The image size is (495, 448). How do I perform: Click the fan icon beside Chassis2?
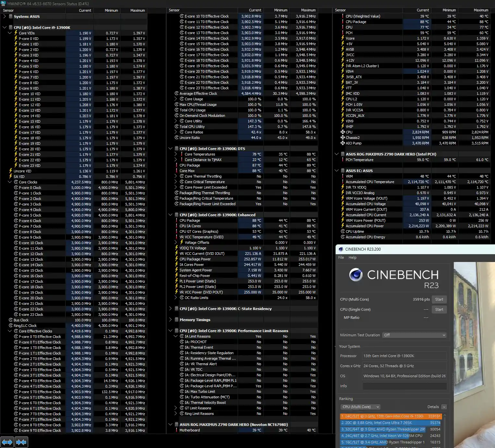tap(343, 138)
